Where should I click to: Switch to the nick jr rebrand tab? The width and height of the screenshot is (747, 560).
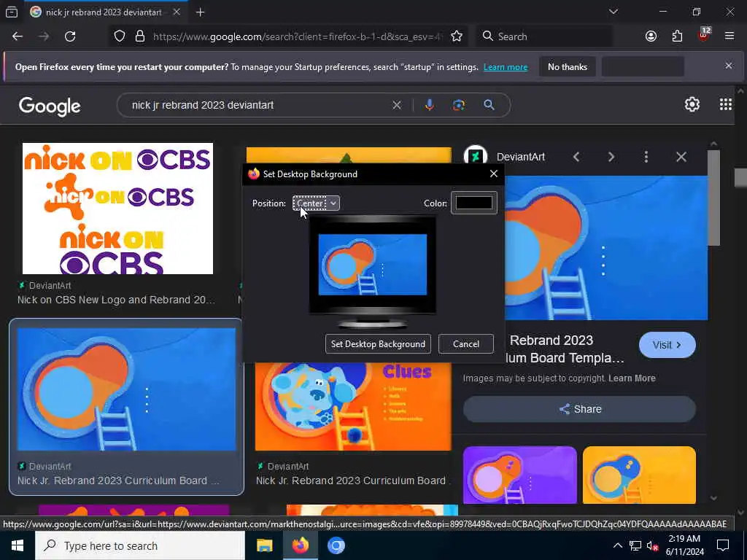pos(104,12)
